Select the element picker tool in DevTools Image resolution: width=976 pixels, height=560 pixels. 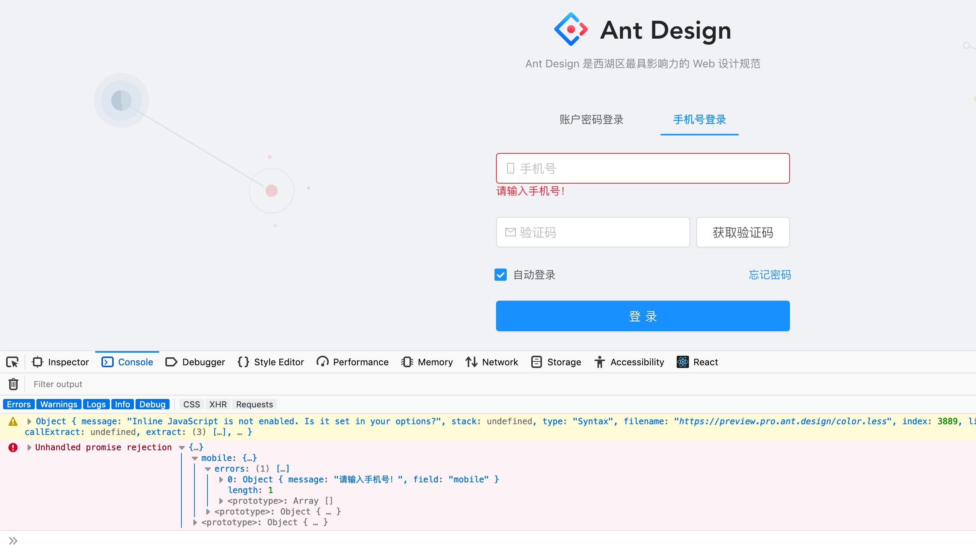(x=12, y=362)
